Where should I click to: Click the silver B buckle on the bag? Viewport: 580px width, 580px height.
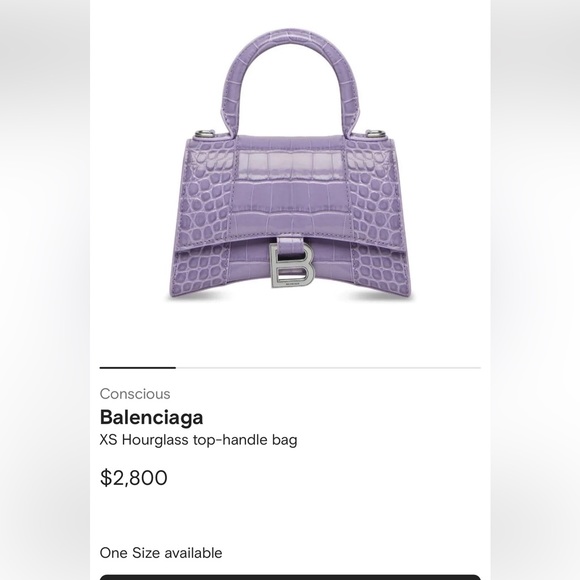click(291, 265)
